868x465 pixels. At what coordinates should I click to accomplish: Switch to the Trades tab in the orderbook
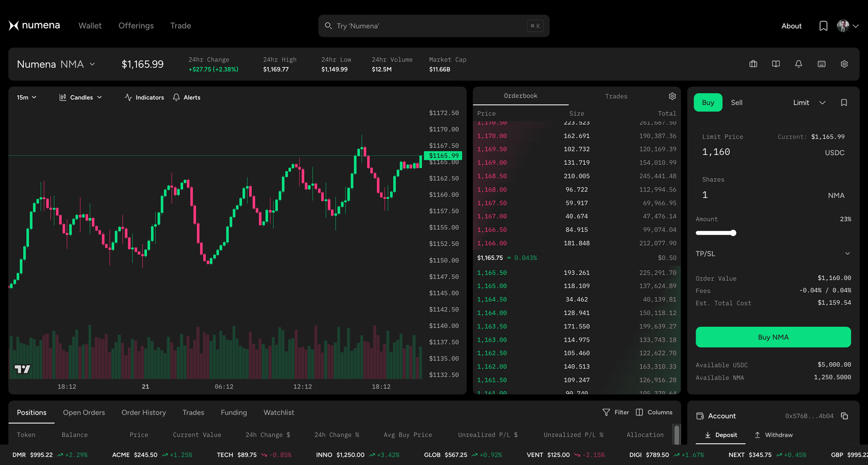point(616,96)
